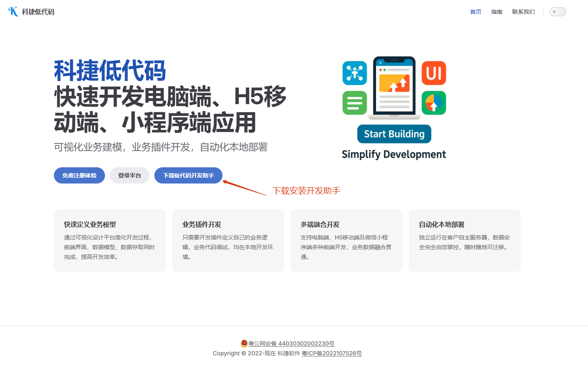Click the police badge icon in footer
The height and width of the screenshot is (365, 588).
tap(244, 344)
